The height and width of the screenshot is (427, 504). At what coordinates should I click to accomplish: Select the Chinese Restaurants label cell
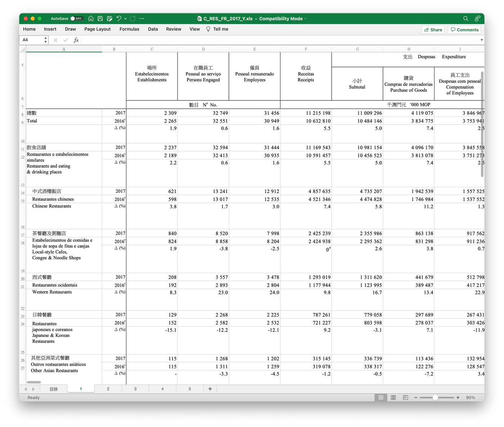(x=64, y=216)
